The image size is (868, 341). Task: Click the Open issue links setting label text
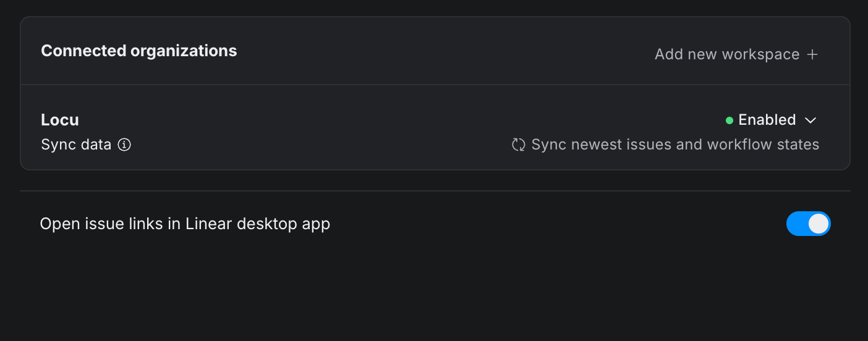coord(185,224)
